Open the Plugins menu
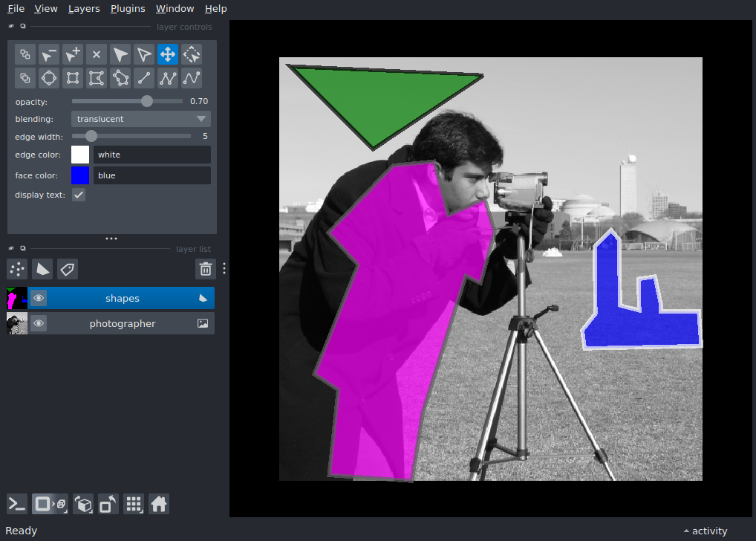Image resolution: width=756 pixels, height=541 pixels. pyautogui.click(x=127, y=8)
